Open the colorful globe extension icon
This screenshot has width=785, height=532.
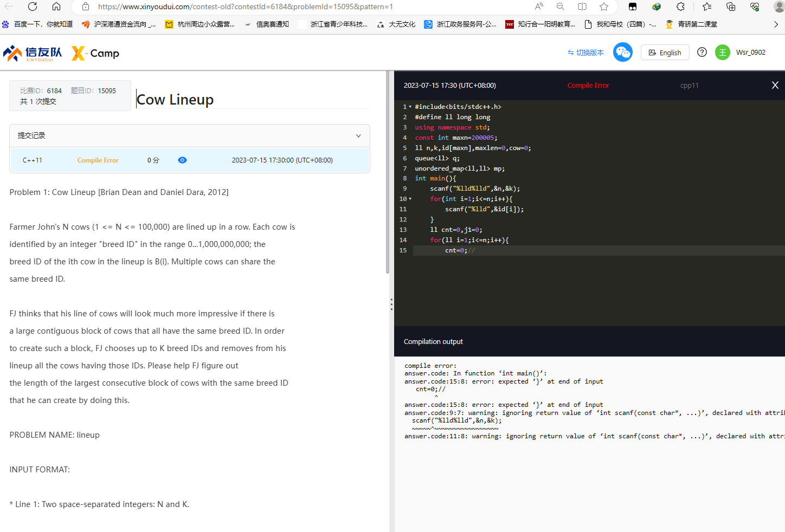tap(657, 7)
